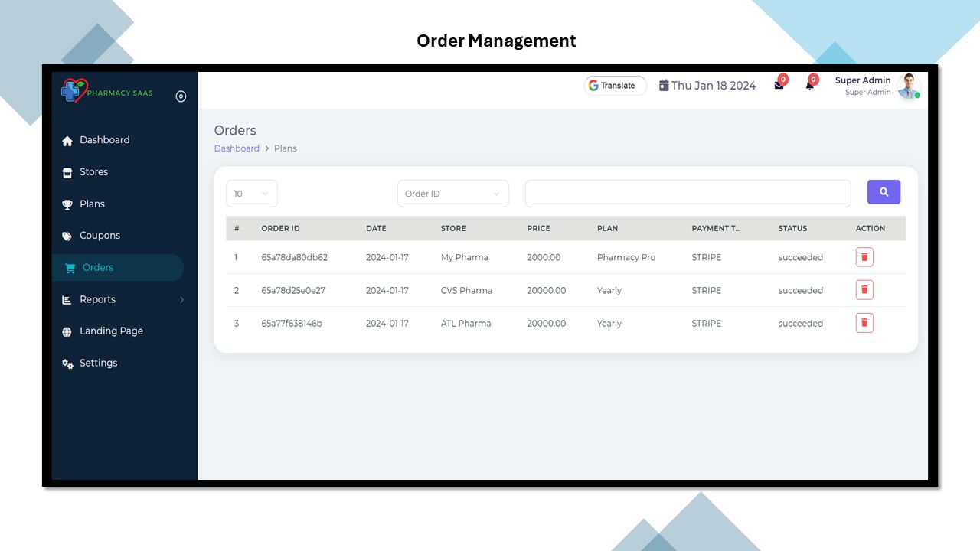Click the calendar icon beside the date

click(664, 86)
